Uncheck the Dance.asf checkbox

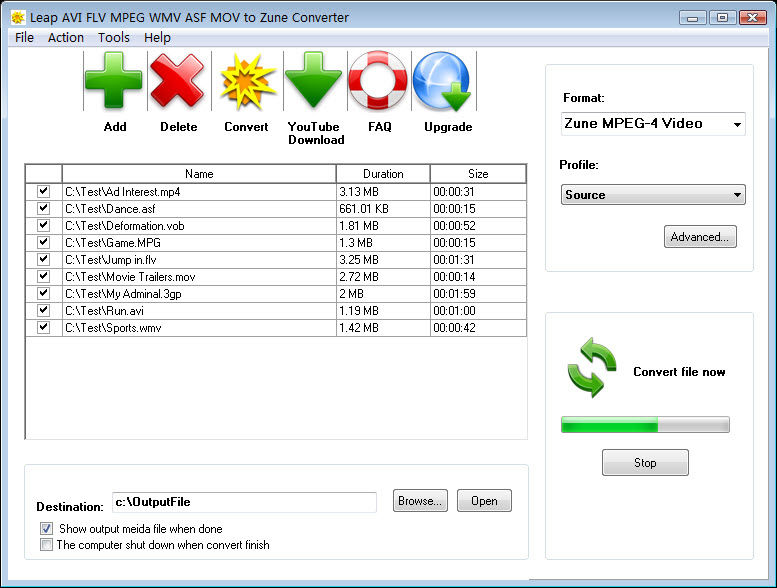click(x=44, y=208)
